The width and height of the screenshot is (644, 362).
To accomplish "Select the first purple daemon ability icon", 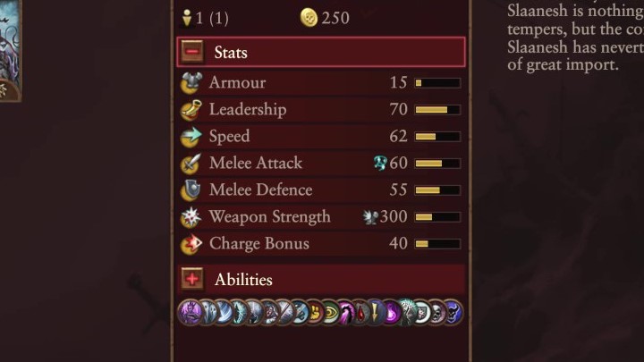I will [191, 312].
